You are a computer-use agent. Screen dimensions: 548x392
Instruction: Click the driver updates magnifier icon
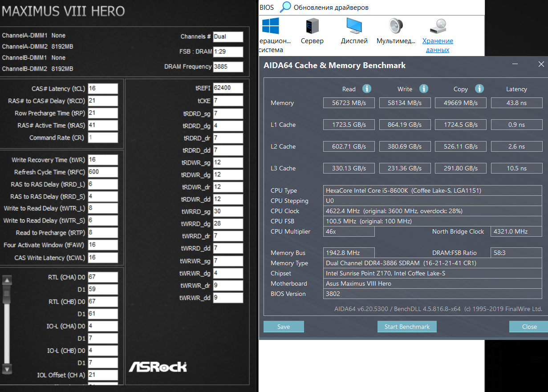(285, 7)
